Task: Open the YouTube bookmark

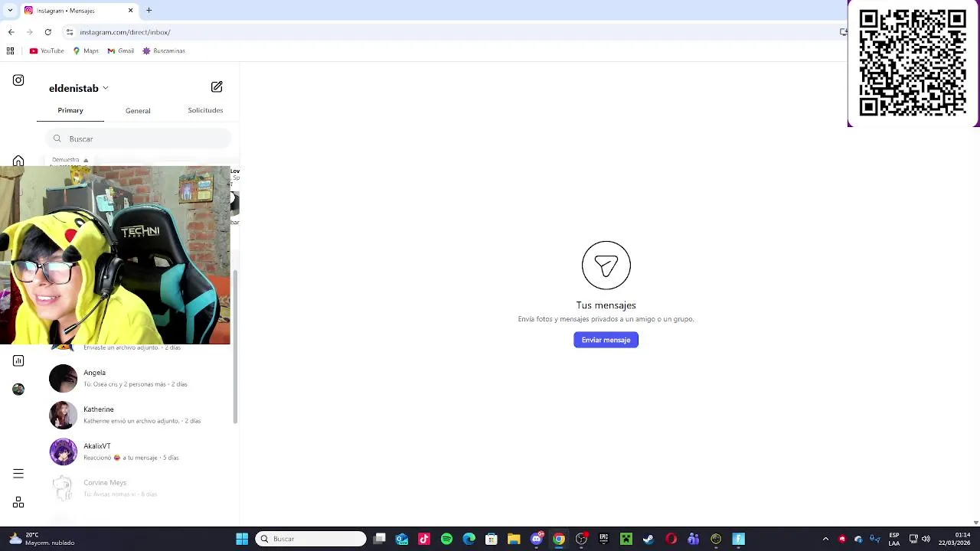Action: (47, 51)
